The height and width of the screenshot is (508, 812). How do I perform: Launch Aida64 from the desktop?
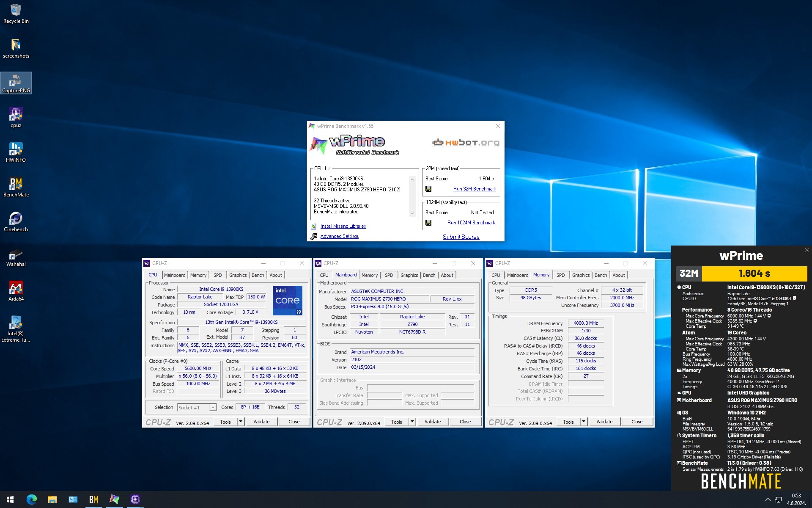coord(16,291)
